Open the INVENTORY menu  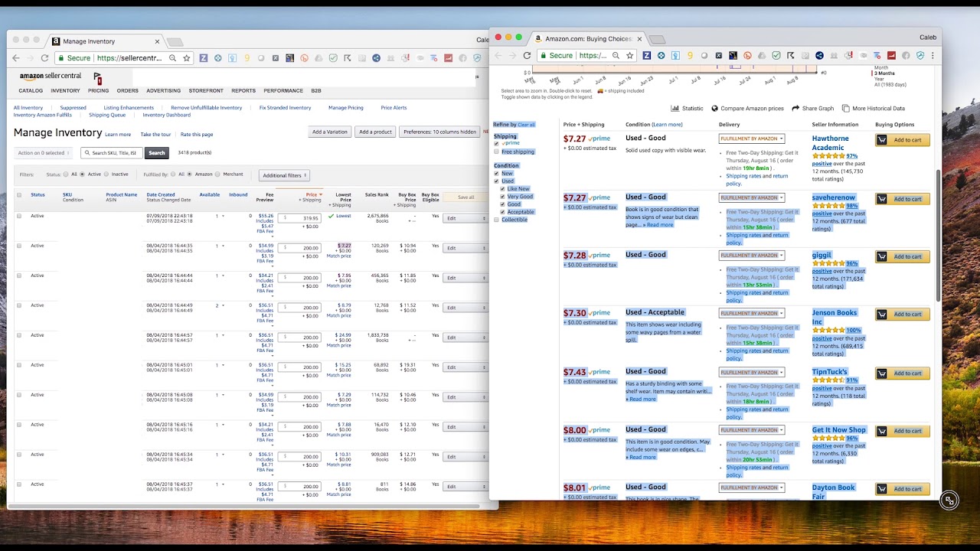click(65, 91)
